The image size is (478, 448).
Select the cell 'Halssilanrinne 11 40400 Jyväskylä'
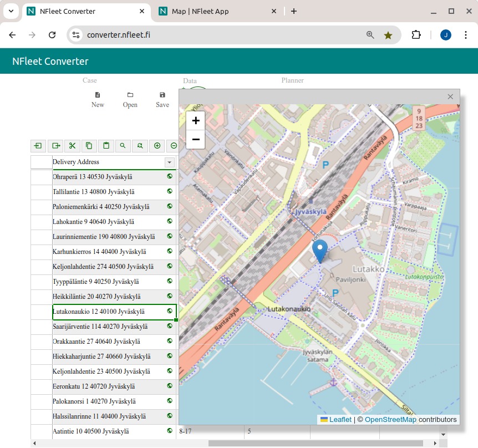pos(114,416)
